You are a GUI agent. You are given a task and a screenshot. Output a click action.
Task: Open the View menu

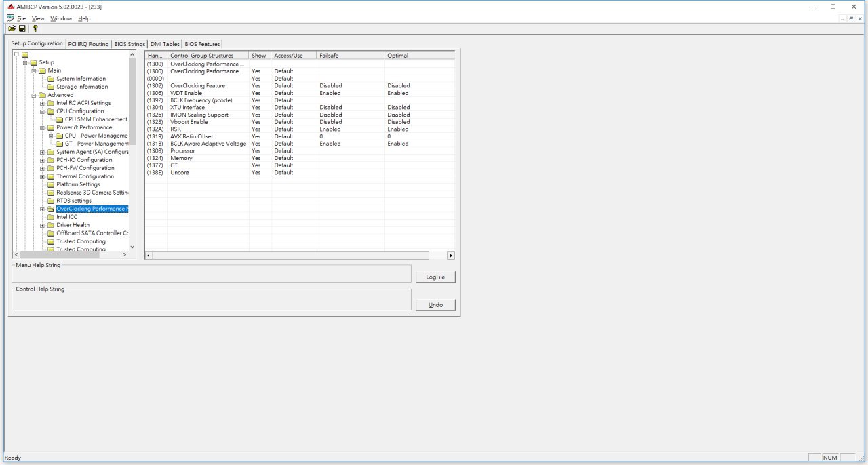[x=38, y=18]
